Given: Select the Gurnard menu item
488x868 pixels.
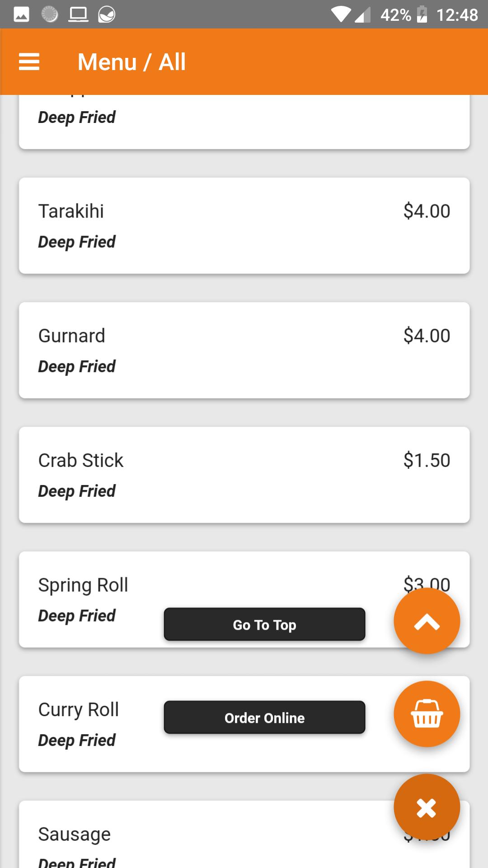Looking at the screenshot, I should click(x=244, y=350).
